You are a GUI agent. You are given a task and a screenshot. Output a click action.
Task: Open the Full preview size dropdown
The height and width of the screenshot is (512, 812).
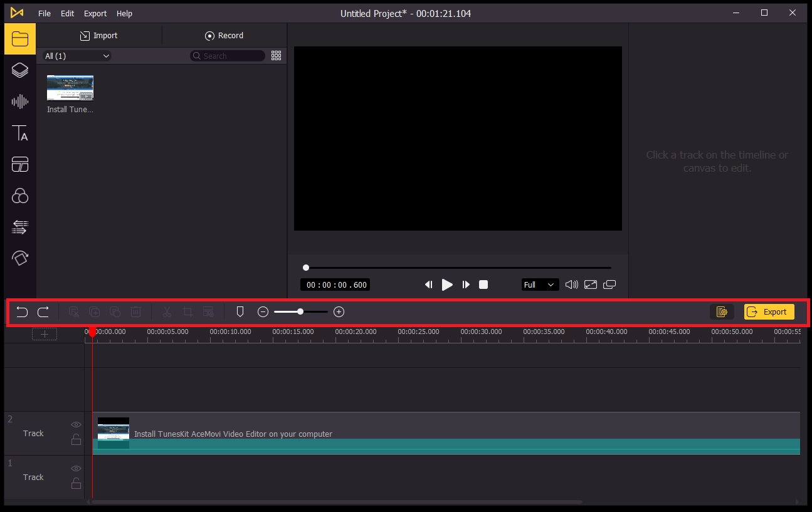click(x=539, y=285)
